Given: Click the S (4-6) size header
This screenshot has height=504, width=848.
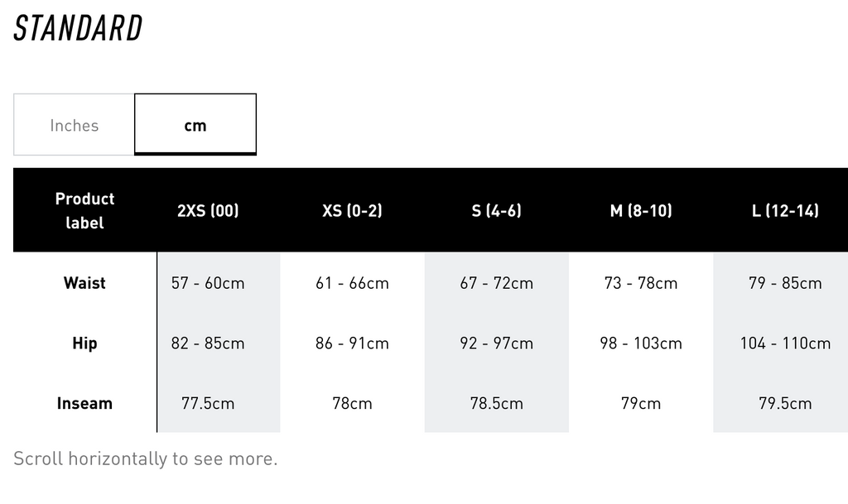Looking at the screenshot, I should pos(496,210).
